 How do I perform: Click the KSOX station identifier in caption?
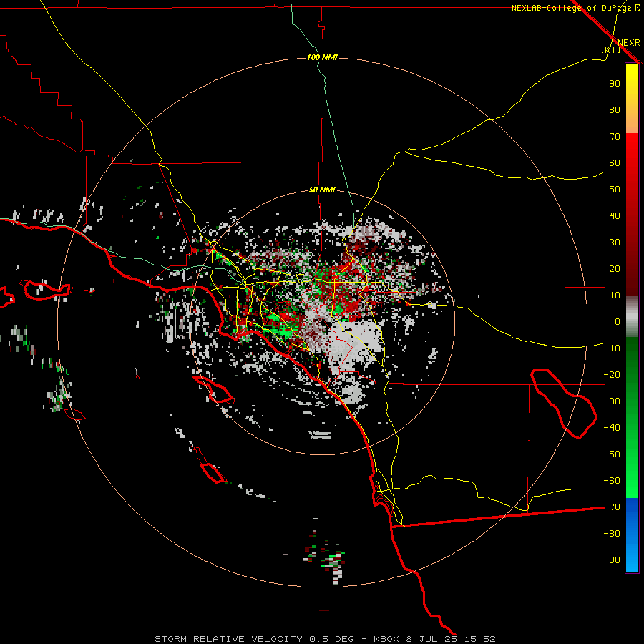click(386, 639)
